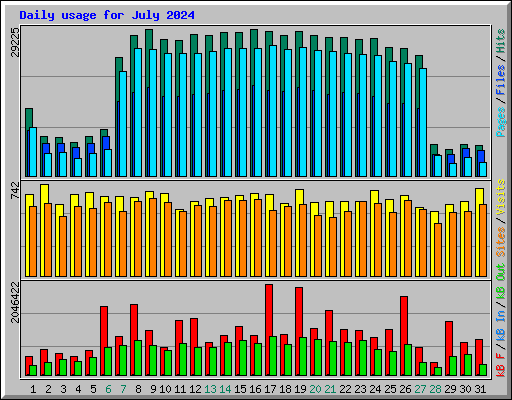Click the Sites legend label
512x400 pixels.
(x=501, y=242)
